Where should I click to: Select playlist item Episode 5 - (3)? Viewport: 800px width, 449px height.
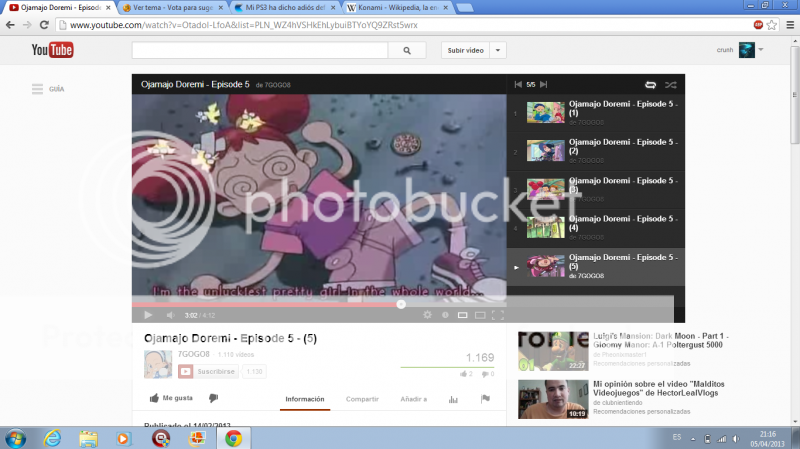coord(595,190)
